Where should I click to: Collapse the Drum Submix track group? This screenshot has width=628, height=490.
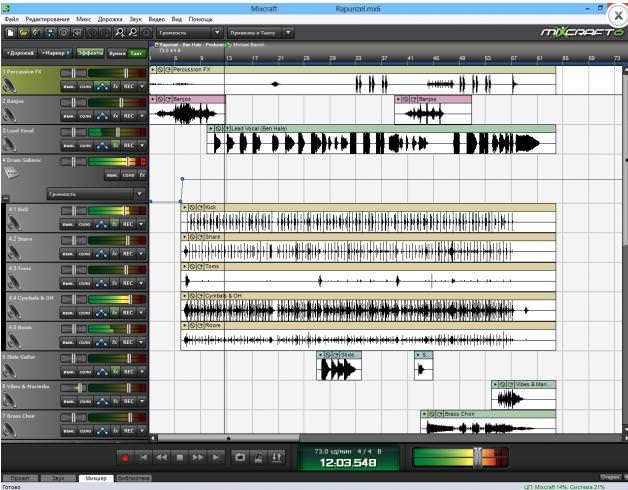[x=5, y=198]
